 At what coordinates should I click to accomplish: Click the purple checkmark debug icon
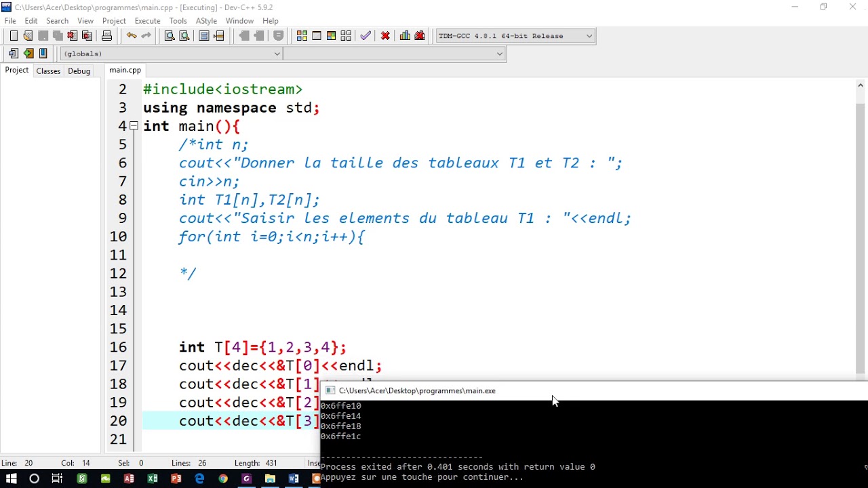tap(366, 36)
